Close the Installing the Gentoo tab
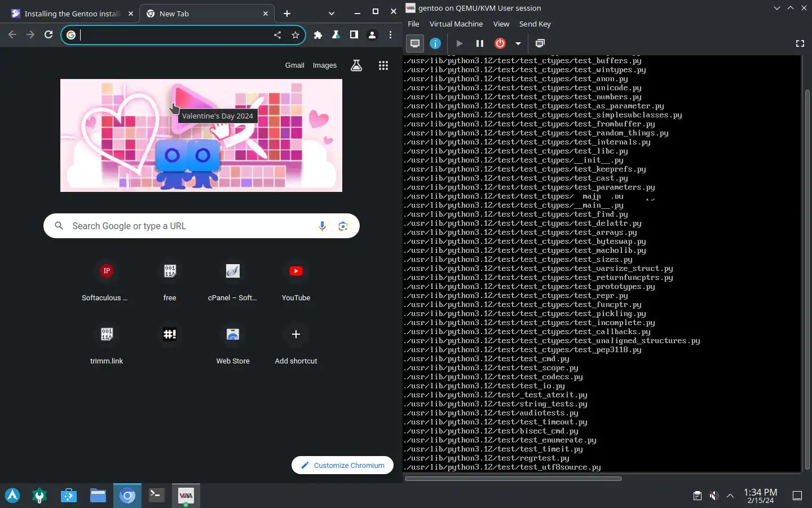Viewport: 812px width, 508px height. tap(130, 14)
